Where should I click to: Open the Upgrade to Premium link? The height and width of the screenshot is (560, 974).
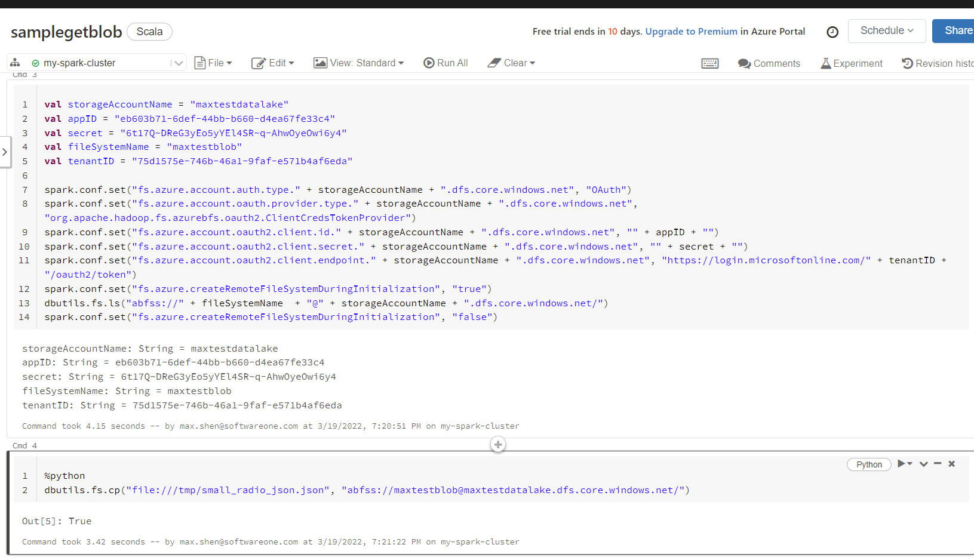coord(691,31)
